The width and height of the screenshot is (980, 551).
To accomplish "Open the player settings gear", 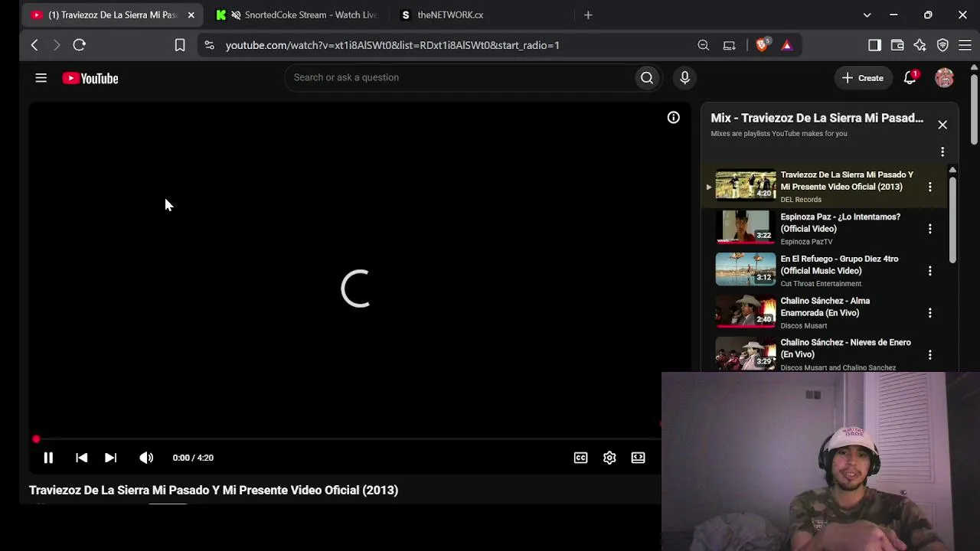I will click(x=609, y=458).
